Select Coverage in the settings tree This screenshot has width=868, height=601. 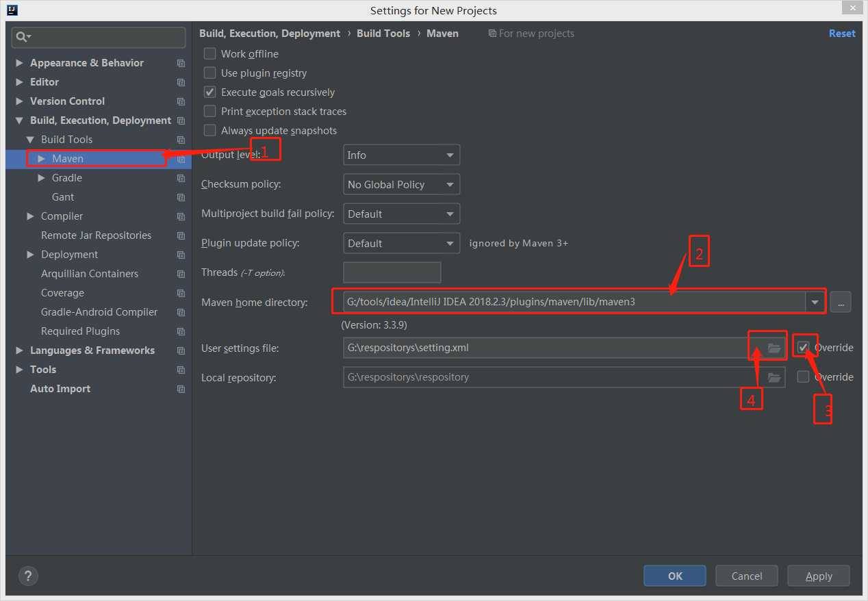62,293
